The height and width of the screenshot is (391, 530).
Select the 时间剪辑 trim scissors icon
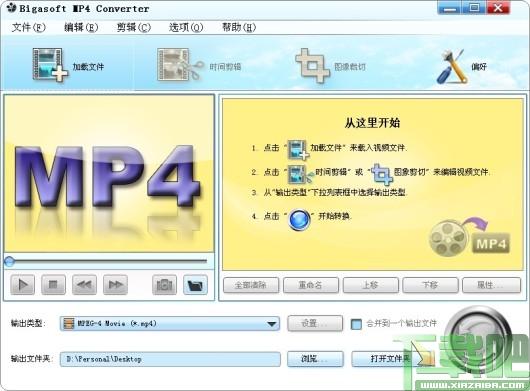[180, 65]
